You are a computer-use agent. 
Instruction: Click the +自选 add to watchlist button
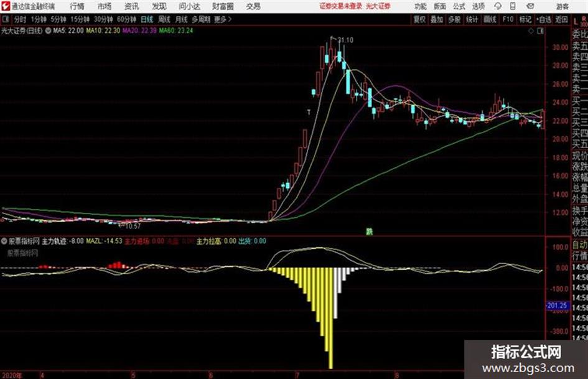coord(544,19)
